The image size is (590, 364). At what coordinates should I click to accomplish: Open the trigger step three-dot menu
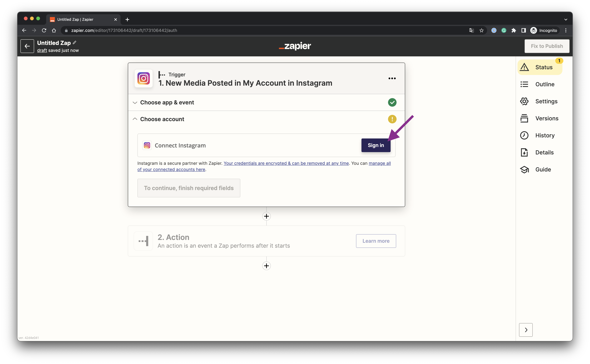point(392,79)
